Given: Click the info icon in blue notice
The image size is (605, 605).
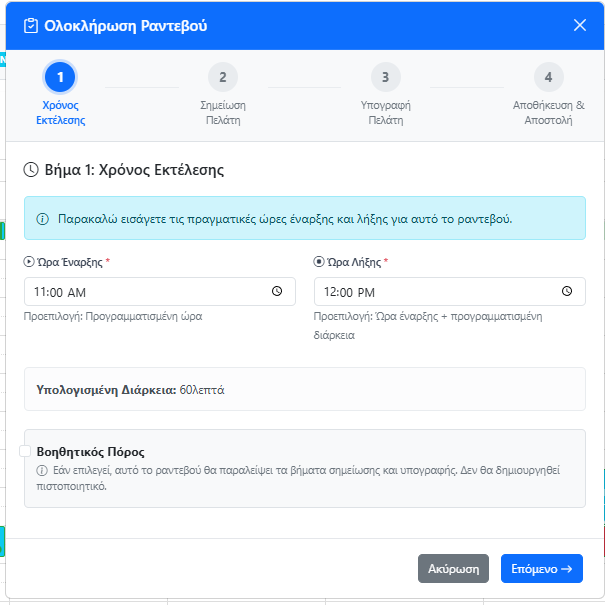Looking at the screenshot, I should (x=43, y=218).
